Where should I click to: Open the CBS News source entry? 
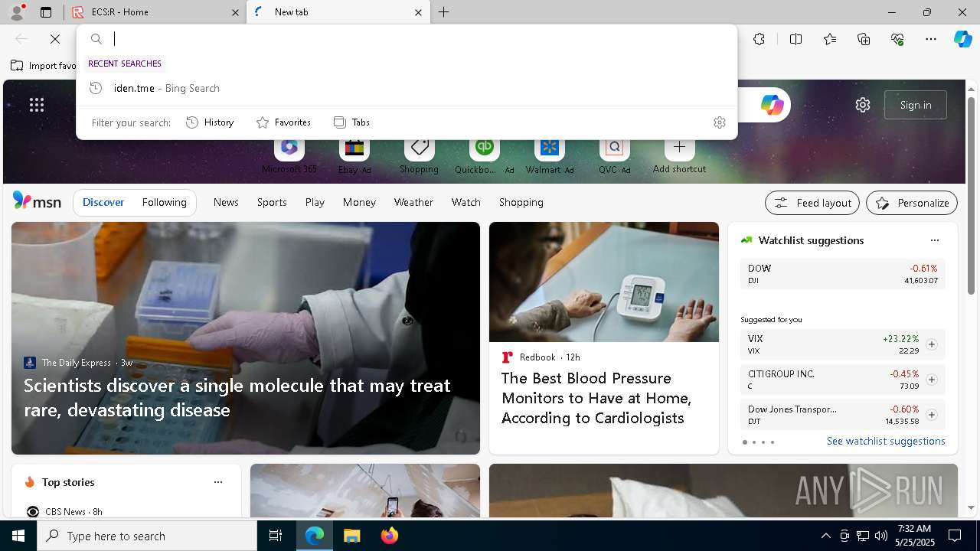tap(64, 511)
